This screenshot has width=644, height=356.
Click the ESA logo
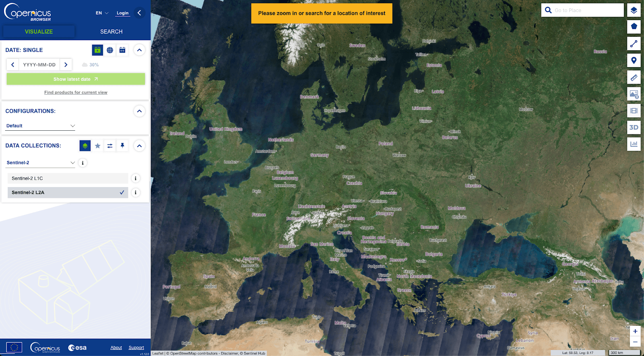click(x=77, y=348)
